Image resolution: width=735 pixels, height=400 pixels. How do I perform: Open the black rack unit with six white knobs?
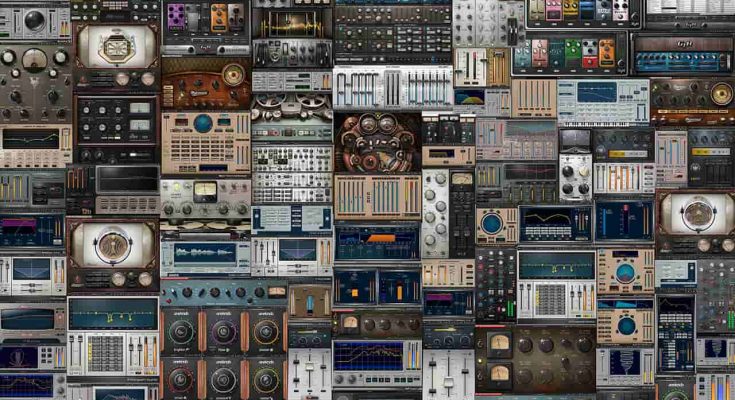116,121
